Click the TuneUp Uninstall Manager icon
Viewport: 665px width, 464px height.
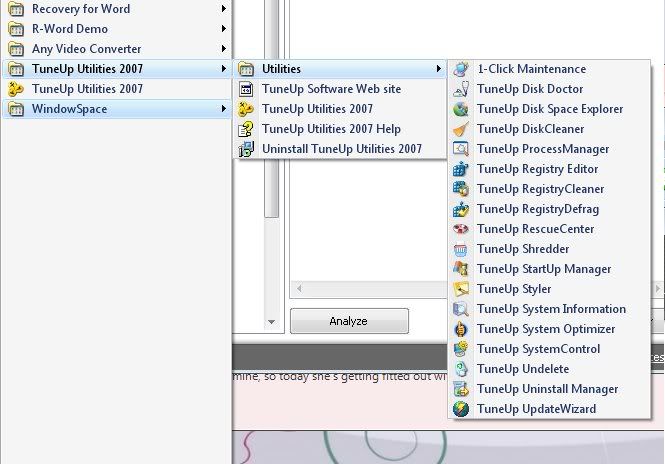(461, 389)
